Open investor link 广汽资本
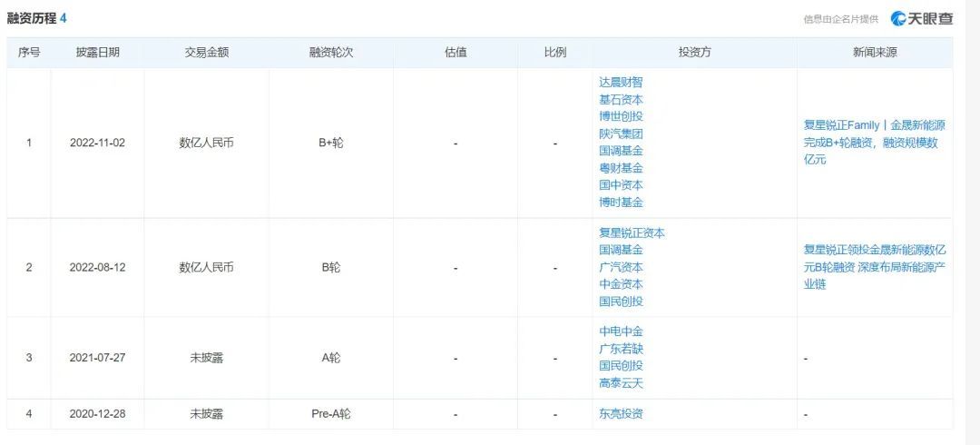This screenshot has height=445, width=980. [621, 267]
